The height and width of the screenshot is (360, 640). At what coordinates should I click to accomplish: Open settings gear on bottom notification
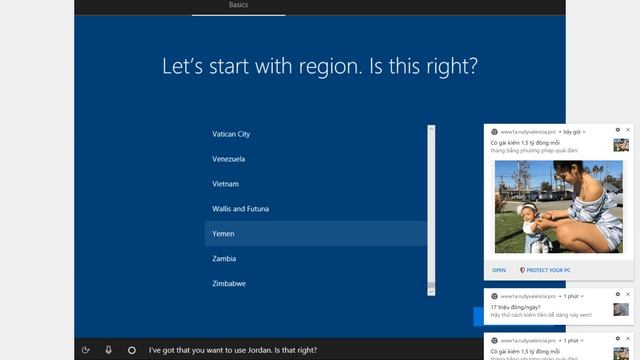tap(618, 339)
